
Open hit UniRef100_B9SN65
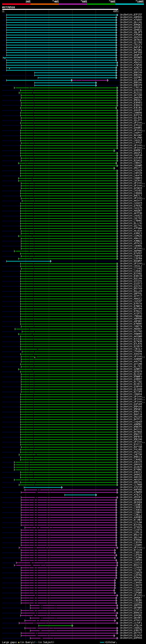[x=131, y=58]
